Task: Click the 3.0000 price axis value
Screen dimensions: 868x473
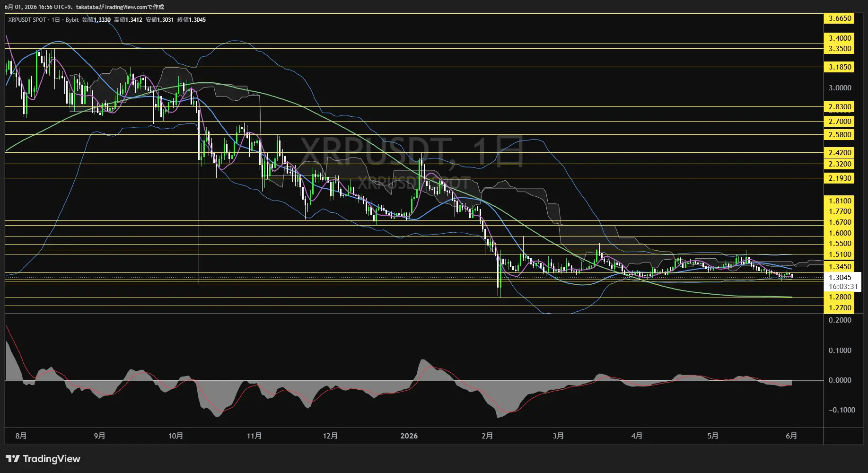Action: 840,88
